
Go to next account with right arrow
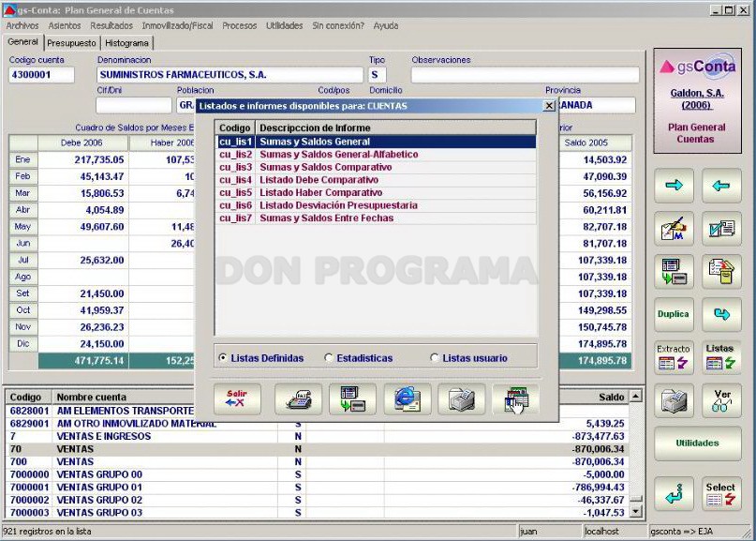pos(674,186)
